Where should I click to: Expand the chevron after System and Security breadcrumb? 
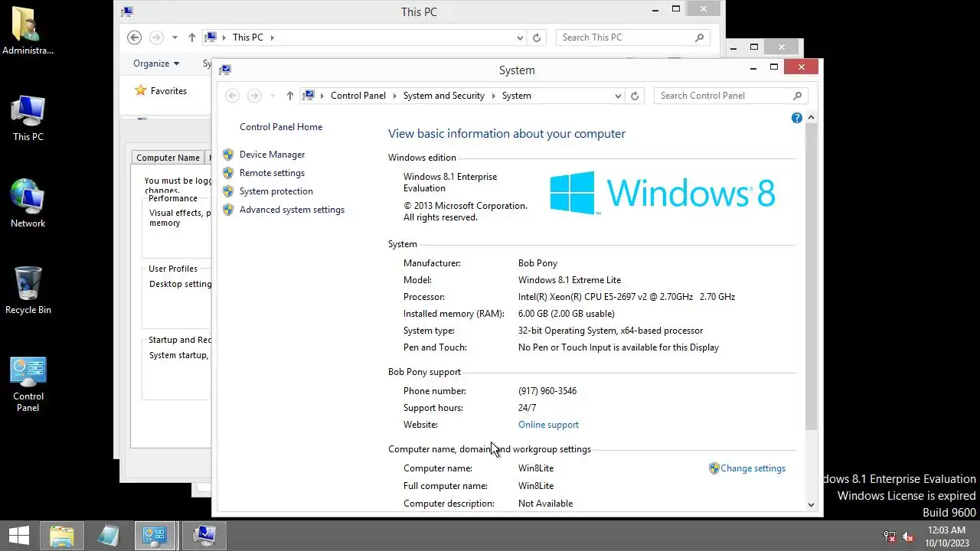(494, 96)
